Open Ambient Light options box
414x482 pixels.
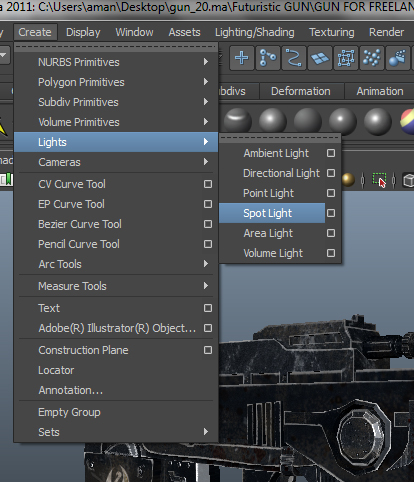[x=331, y=153]
